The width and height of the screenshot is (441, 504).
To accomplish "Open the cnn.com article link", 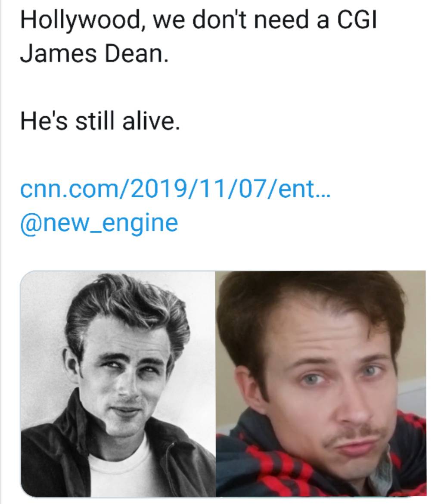I will pos(174,190).
